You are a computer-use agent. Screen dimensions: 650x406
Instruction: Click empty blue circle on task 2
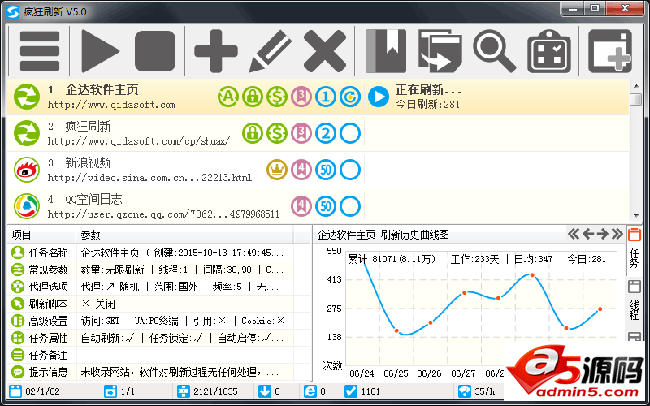click(x=350, y=133)
